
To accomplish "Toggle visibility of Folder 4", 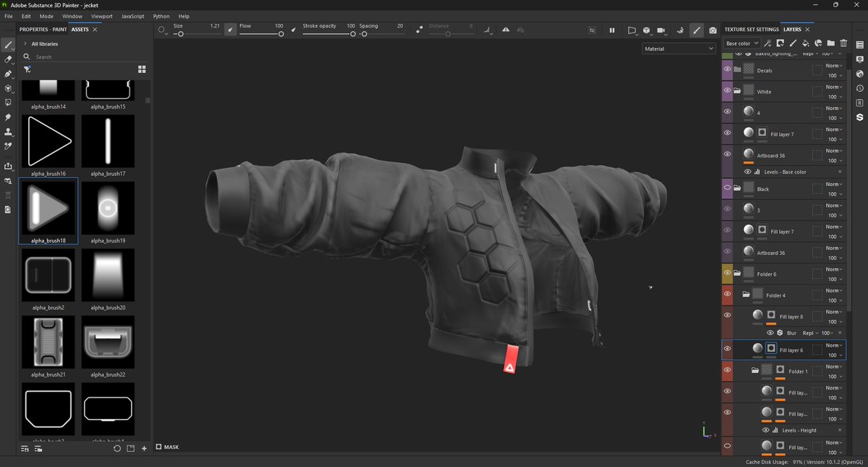I will 727,295.
